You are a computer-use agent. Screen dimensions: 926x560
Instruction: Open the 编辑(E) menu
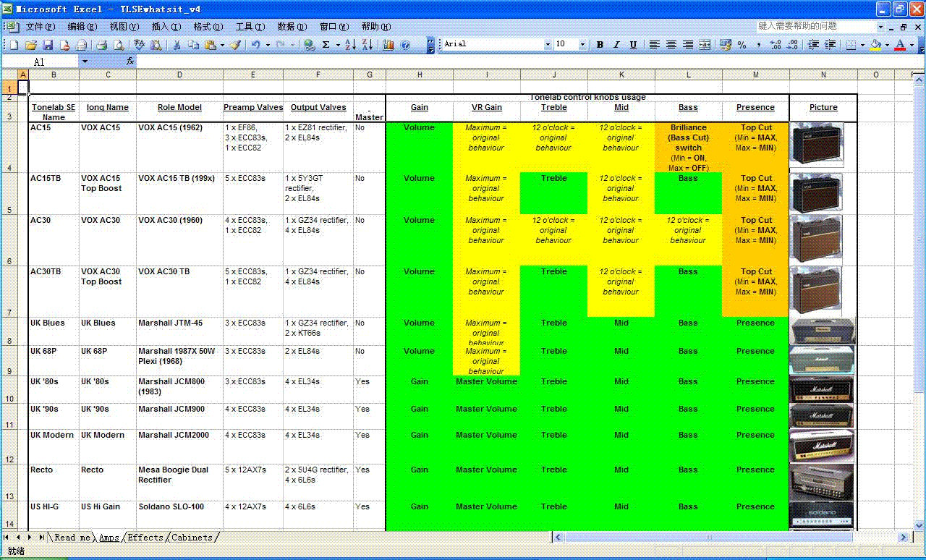pyautogui.click(x=82, y=27)
